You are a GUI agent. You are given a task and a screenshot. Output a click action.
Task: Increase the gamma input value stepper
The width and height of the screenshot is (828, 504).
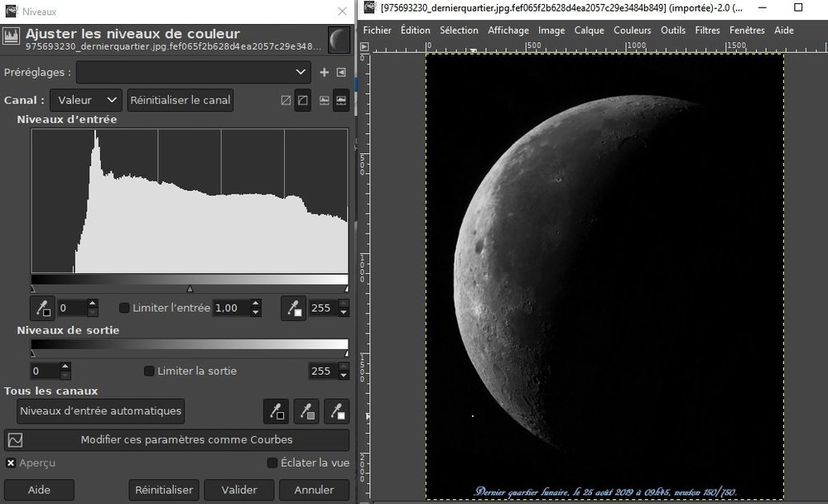(x=256, y=304)
